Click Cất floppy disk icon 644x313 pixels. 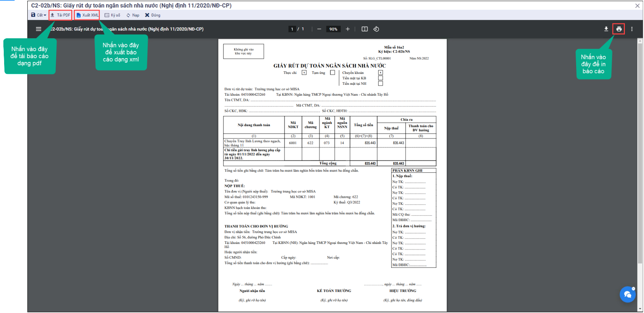coord(33,15)
